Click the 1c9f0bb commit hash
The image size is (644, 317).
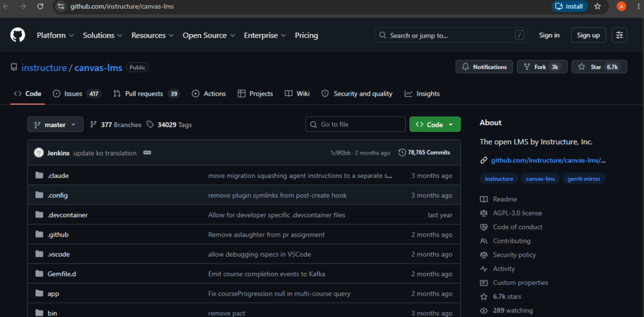[340, 153]
